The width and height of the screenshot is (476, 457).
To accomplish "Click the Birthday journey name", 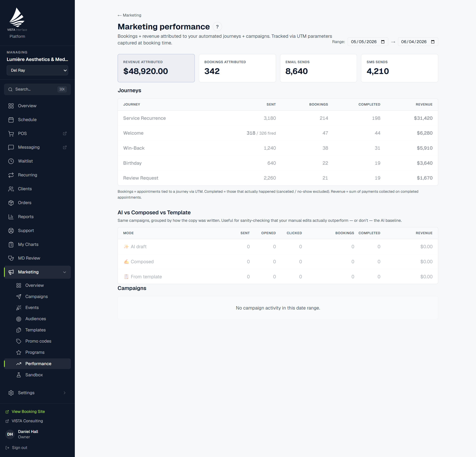I will click(x=132, y=163).
